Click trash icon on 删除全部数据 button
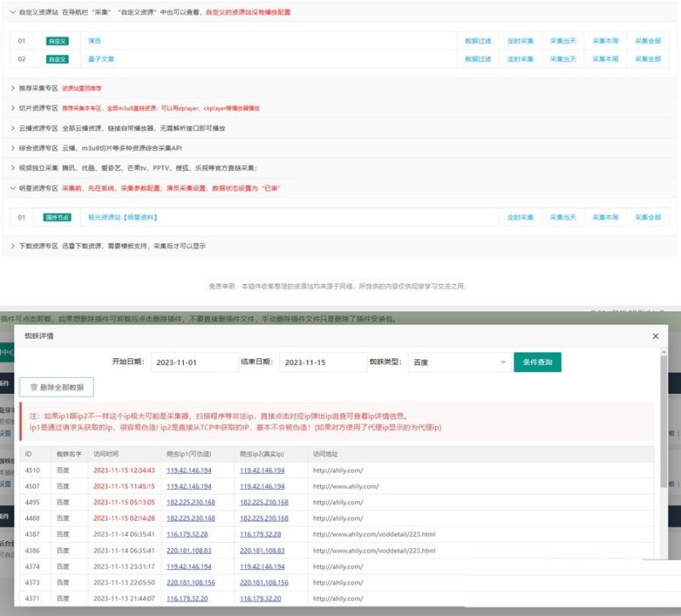This screenshot has width=681, height=616. pyautogui.click(x=34, y=387)
